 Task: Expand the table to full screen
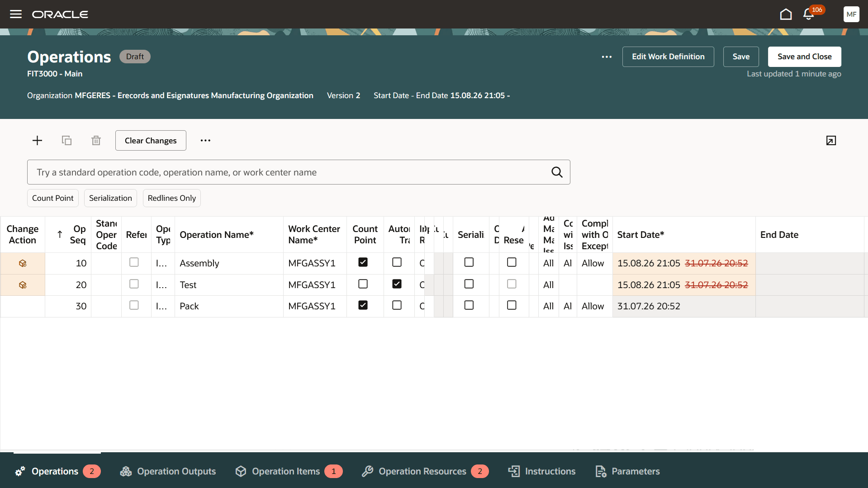tap(831, 141)
